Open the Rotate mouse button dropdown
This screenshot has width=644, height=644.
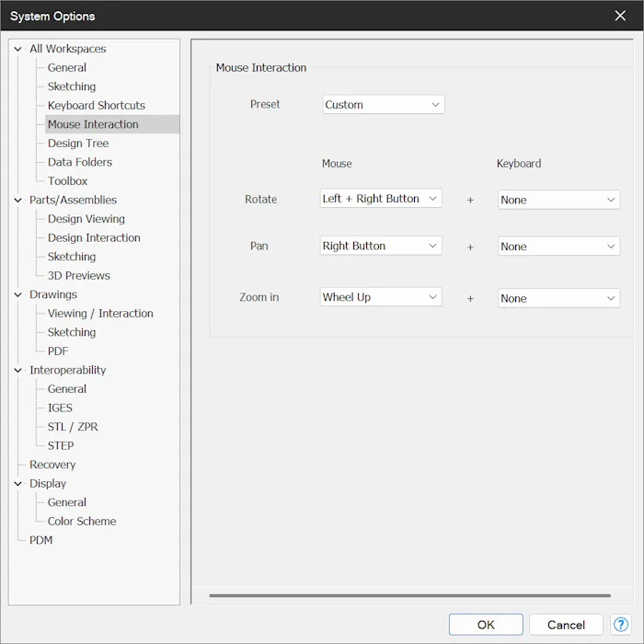click(381, 199)
